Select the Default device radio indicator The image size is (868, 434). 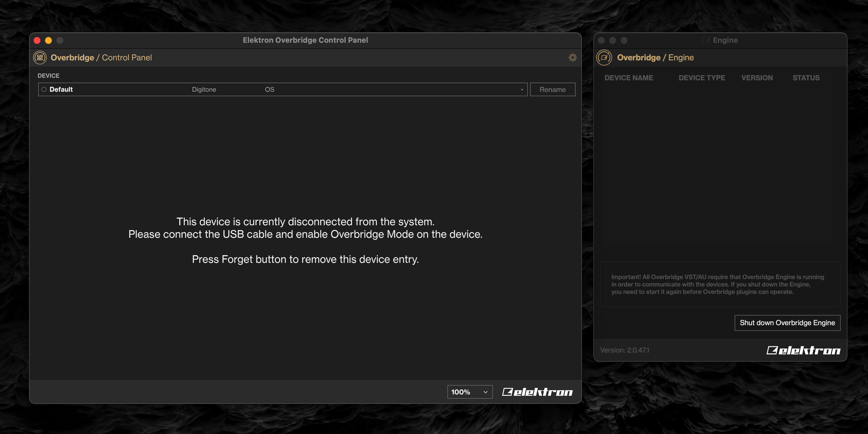[44, 89]
